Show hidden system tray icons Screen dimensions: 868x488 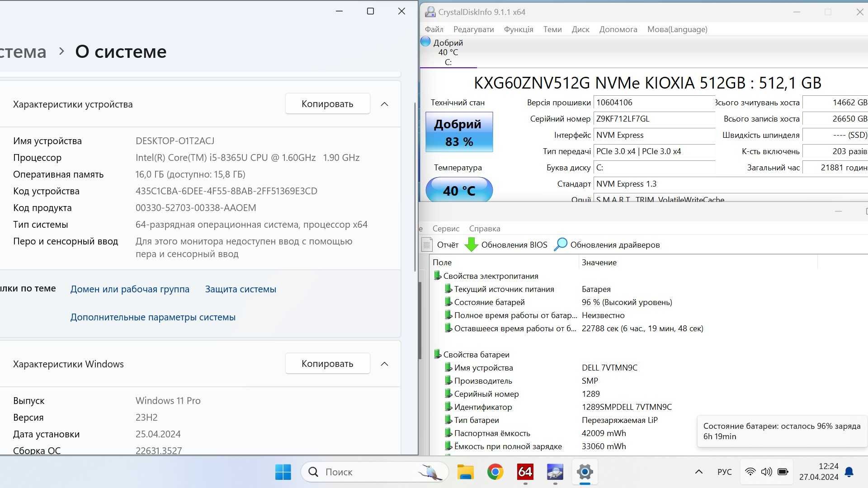[698, 472]
